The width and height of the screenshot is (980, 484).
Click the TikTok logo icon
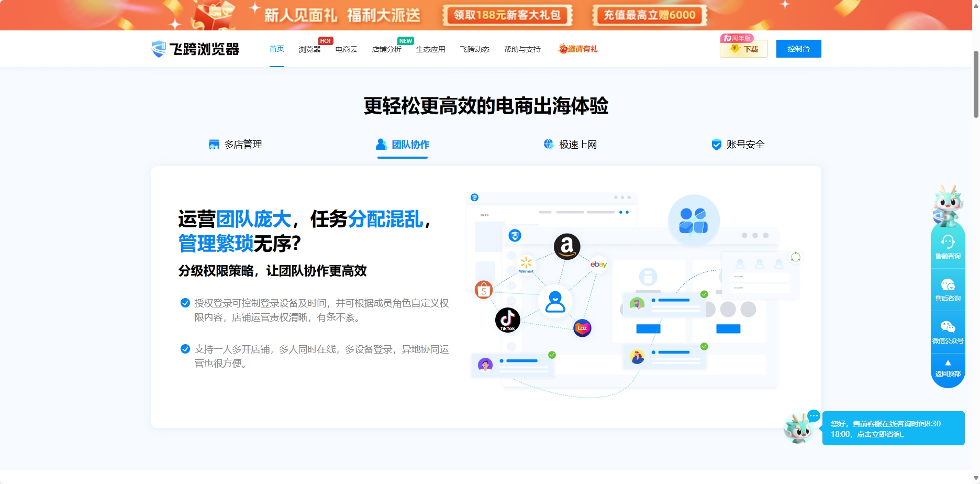click(507, 320)
